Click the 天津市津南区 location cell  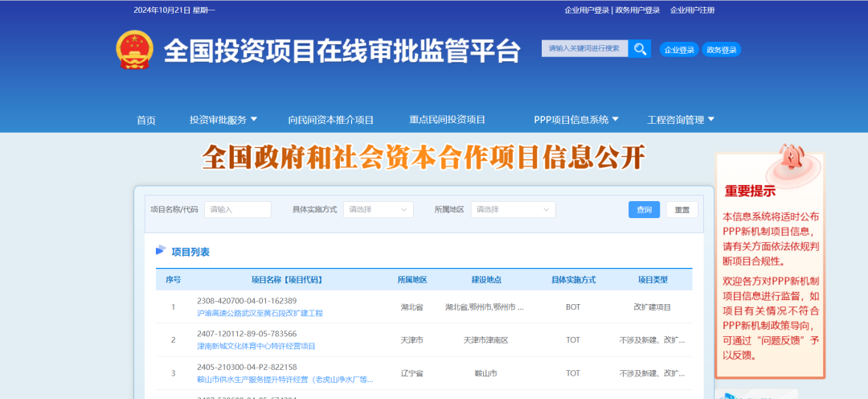tap(485, 340)
